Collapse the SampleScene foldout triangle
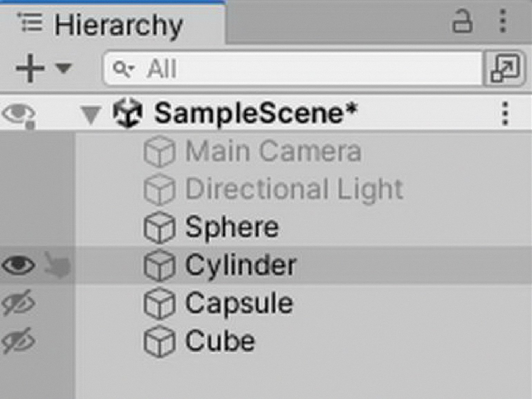The image size is (532, 399). point(91,114)
